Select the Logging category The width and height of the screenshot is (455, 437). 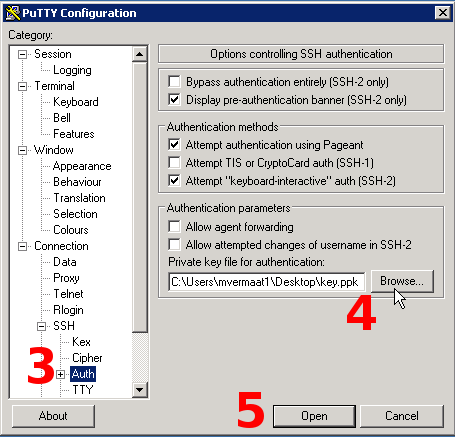click(72, 70)
